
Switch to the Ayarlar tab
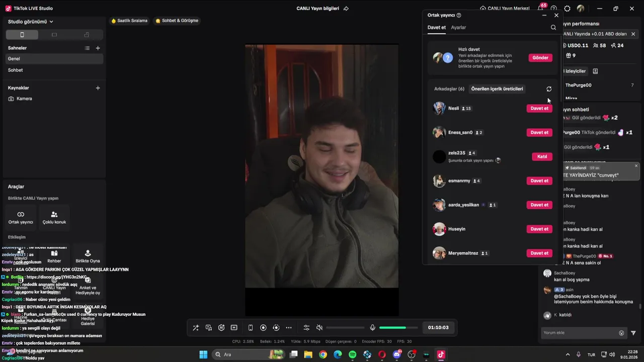(458, 28)
